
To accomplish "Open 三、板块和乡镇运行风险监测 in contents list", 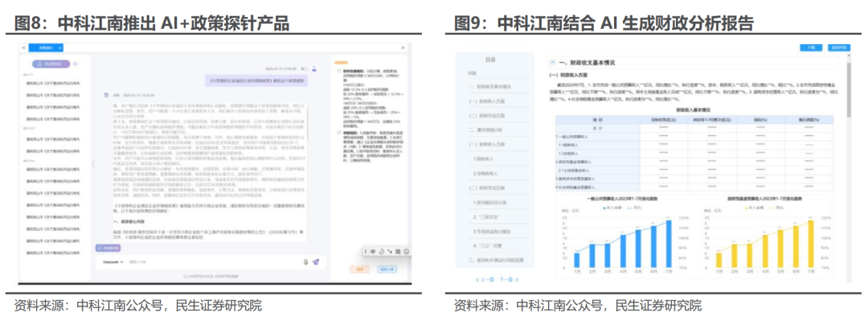I will (496, 260).
